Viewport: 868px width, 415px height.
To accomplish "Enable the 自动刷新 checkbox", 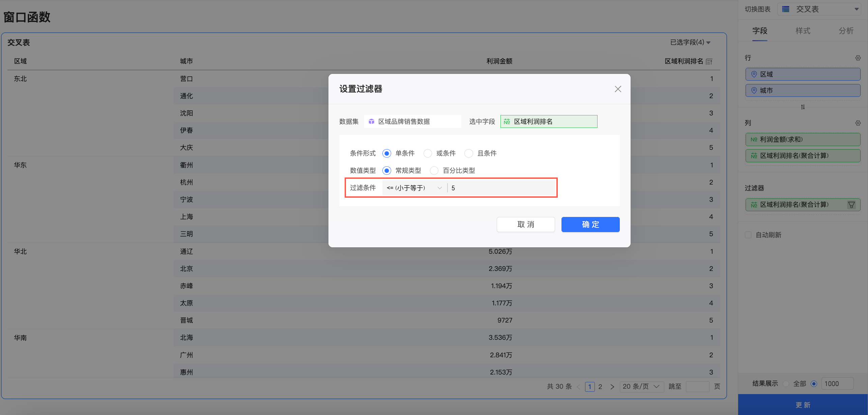I will [748, 235].
